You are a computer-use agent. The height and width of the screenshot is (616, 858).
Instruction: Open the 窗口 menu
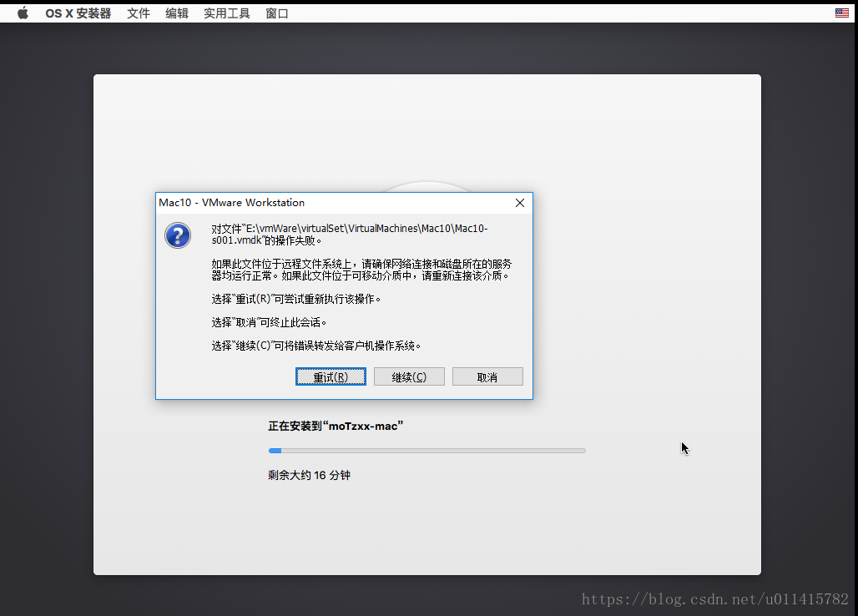277,13
